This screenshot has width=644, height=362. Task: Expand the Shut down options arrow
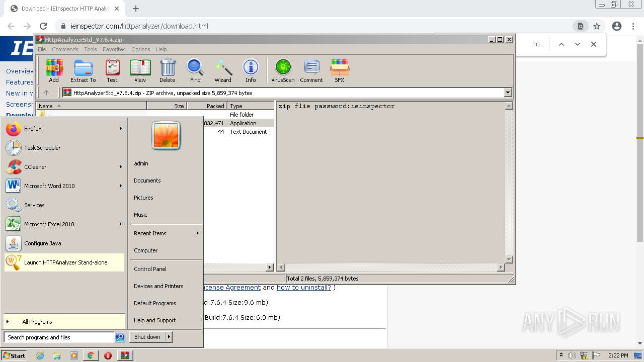tap(169, 337)
